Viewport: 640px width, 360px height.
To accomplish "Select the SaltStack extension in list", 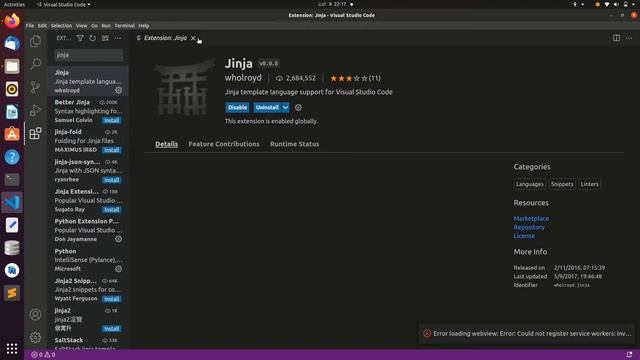I will coord(88,343).
